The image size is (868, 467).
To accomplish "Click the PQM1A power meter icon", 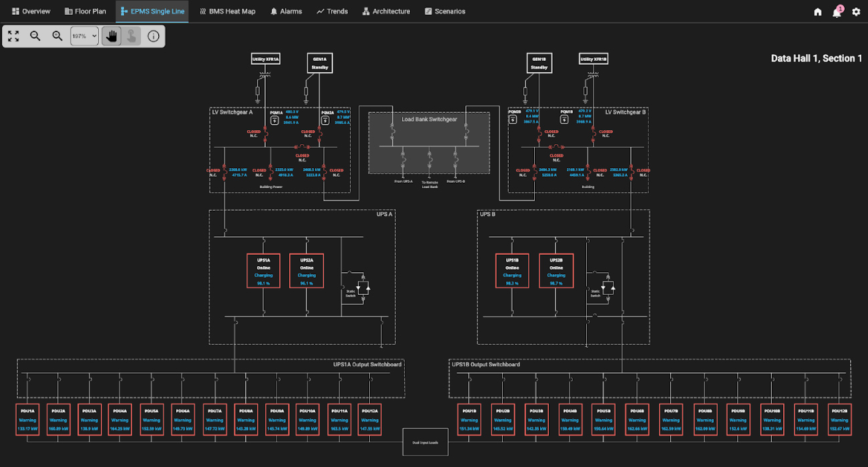I will pyautogui.click(x=274, y=121).
